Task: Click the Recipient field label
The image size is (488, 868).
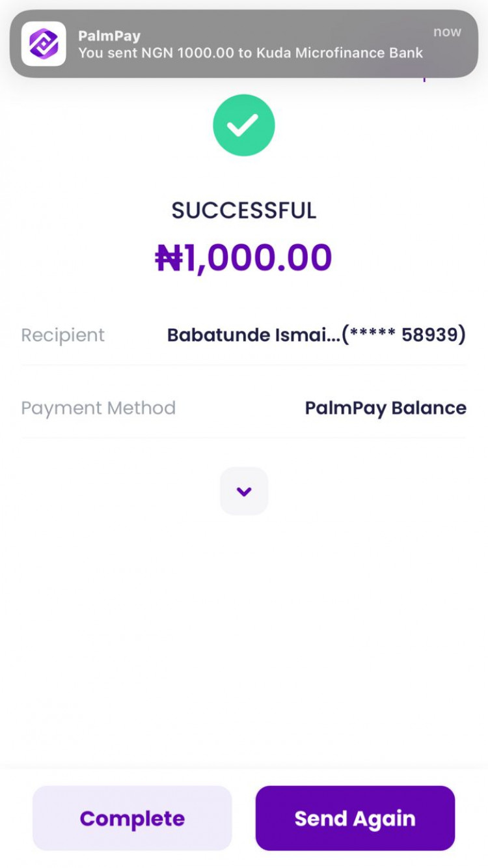Action: point(62,335)
